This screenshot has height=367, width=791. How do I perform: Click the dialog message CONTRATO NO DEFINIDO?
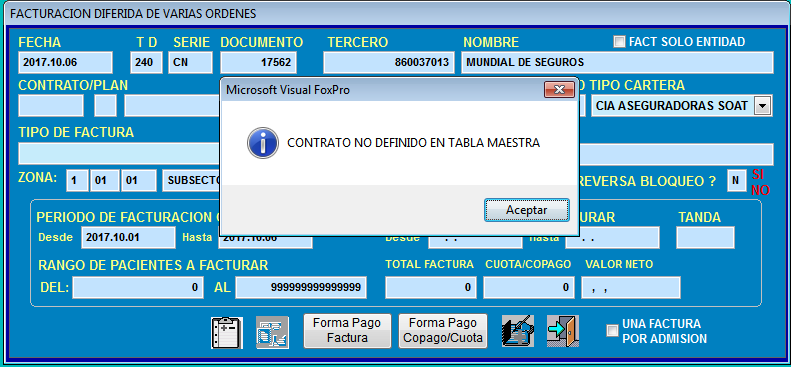414,143
